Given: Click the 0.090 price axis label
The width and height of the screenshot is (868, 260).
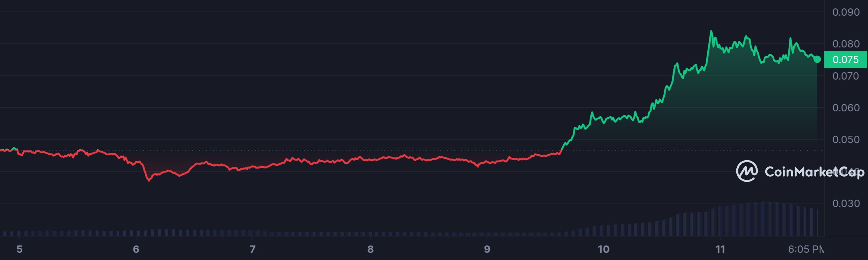Looking at the screenshot, I should (x=846, y=12).
